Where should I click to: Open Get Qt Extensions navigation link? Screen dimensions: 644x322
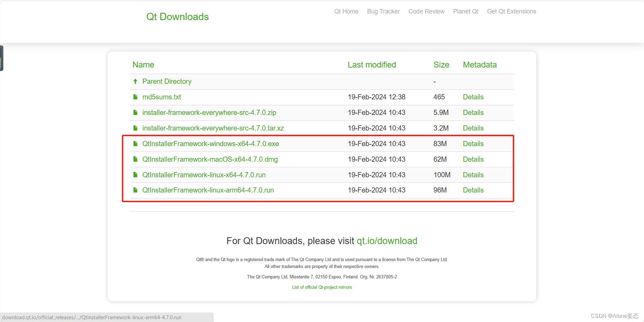coord(511,11)
